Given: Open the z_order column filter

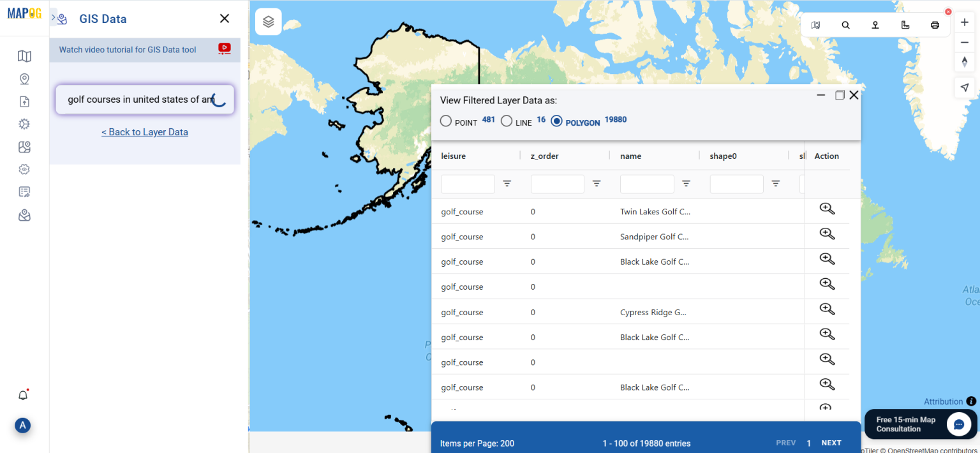Looking at the screenshot, I should [597, 184].
